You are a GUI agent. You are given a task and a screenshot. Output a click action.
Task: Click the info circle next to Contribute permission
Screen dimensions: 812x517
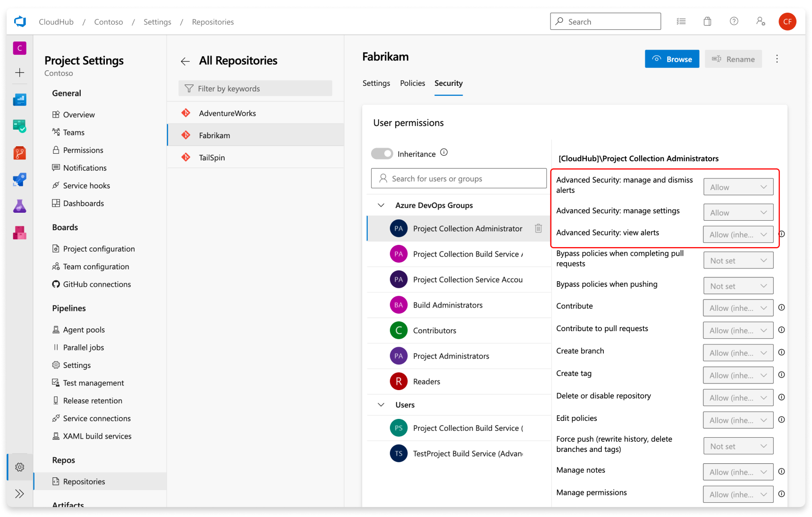click(x=781, y=307)
